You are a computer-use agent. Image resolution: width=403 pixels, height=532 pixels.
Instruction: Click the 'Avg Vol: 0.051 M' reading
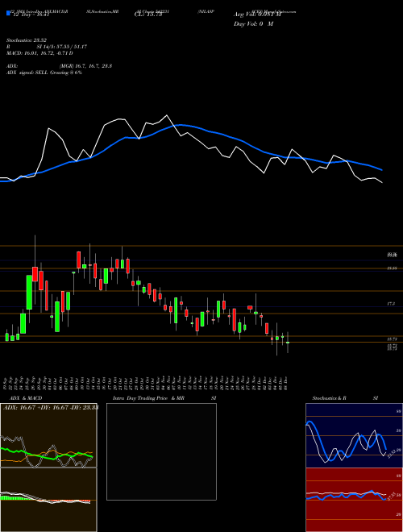[x=257, y=15]
